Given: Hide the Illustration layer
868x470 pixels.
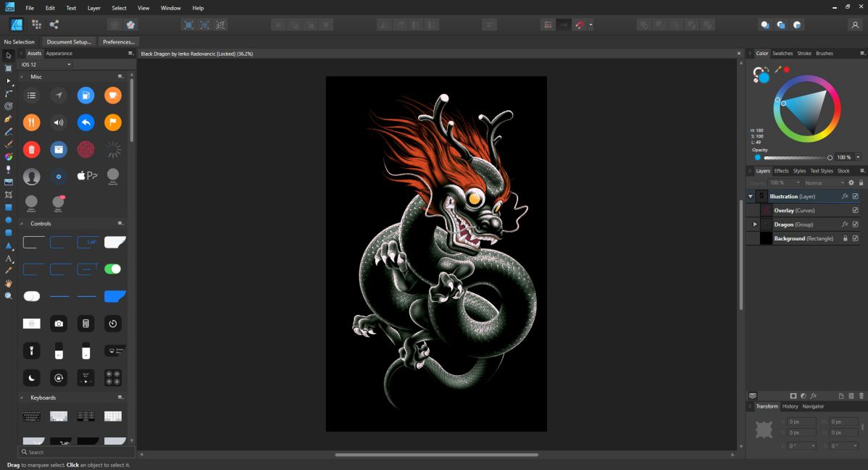Looking at the screenshot, I should [x=855, y=196].
